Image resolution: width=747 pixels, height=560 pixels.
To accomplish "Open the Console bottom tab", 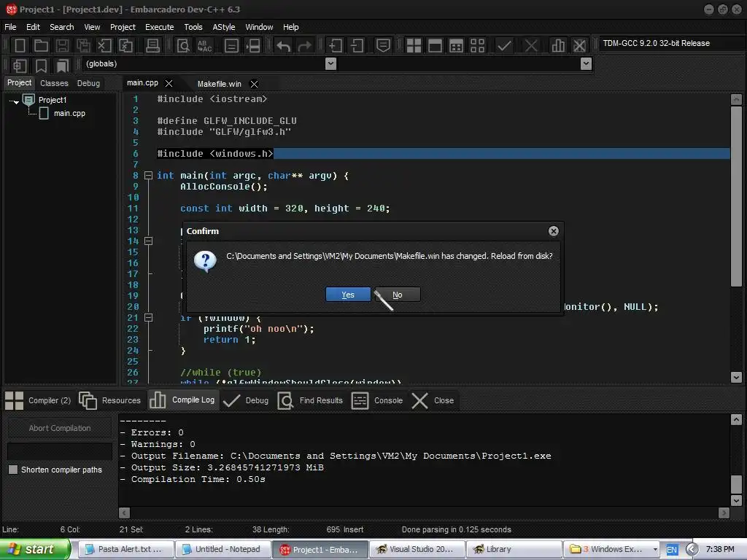I will (377, 400).
